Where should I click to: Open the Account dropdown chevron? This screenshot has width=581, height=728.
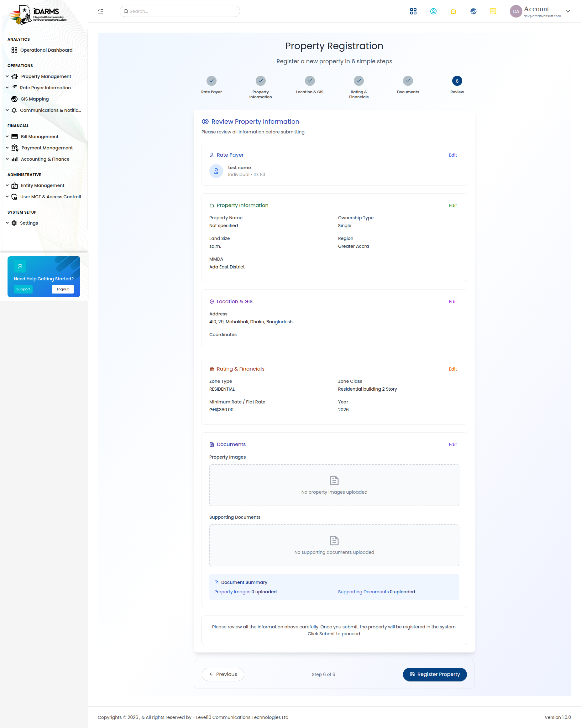click(568, 11)
